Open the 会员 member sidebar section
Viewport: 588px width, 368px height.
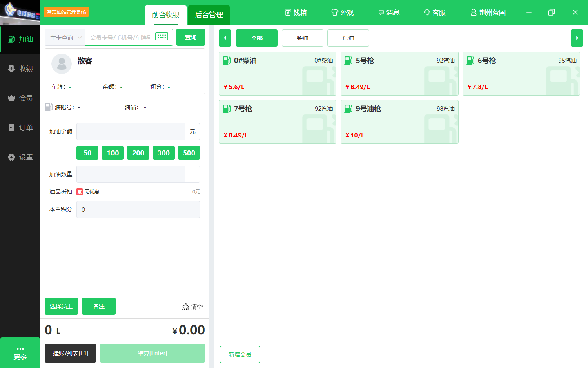click(20, 98)
